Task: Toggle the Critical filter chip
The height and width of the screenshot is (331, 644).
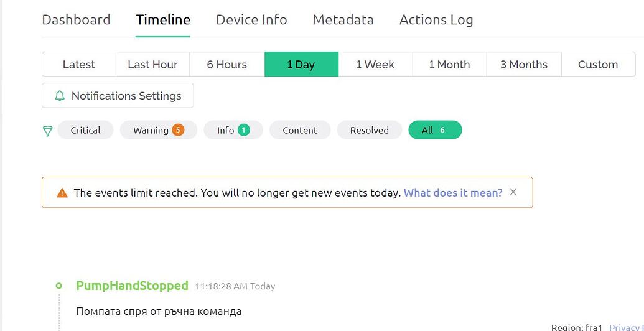Action: [x=85, y=130]
